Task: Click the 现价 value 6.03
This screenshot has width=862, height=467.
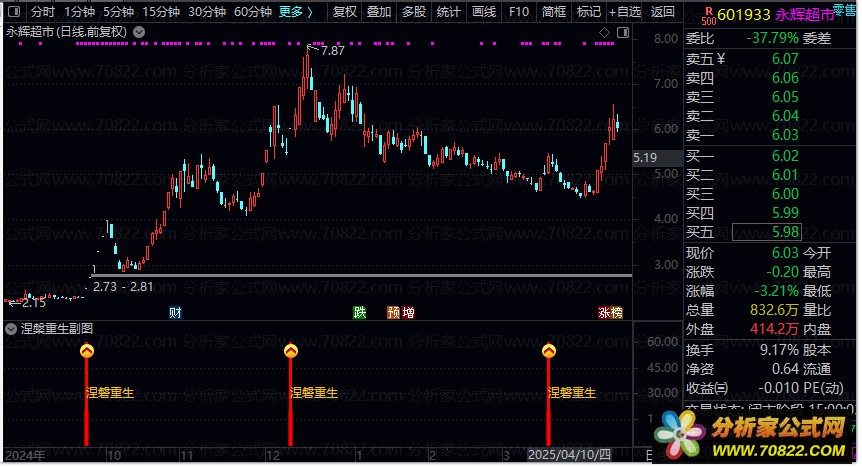Action: tap(785, 253)
